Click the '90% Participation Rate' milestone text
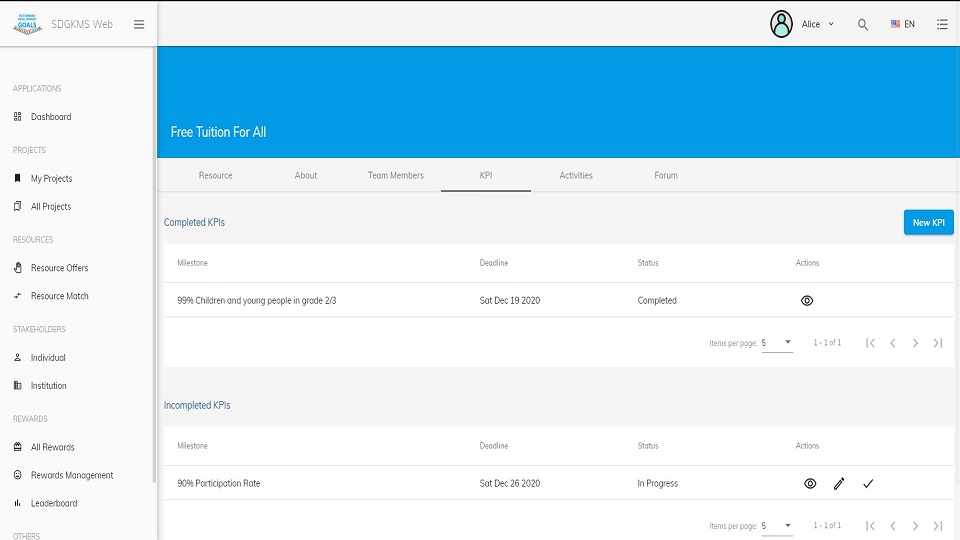Screen dimensions: 960x540 point(219,484)
